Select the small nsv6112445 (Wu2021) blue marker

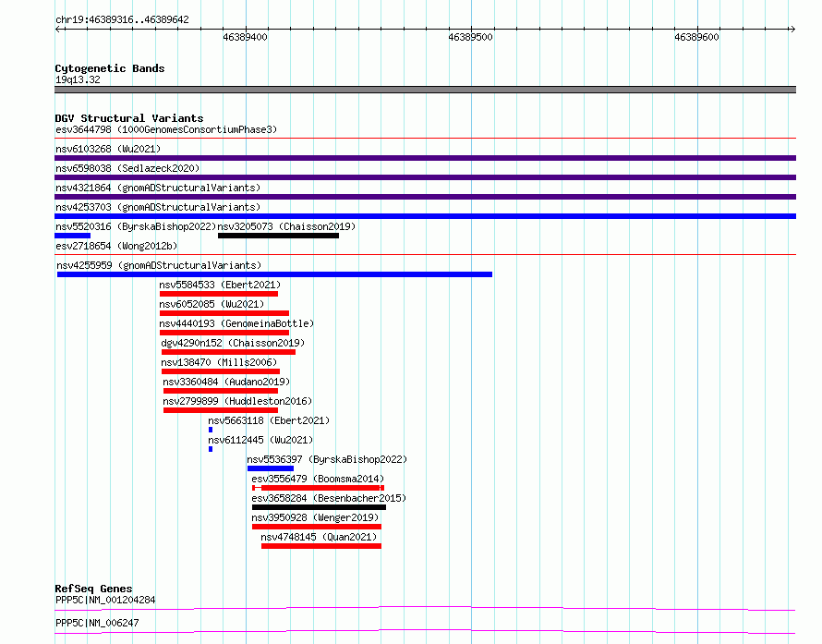pyautogui.click(x=211, y=449)
